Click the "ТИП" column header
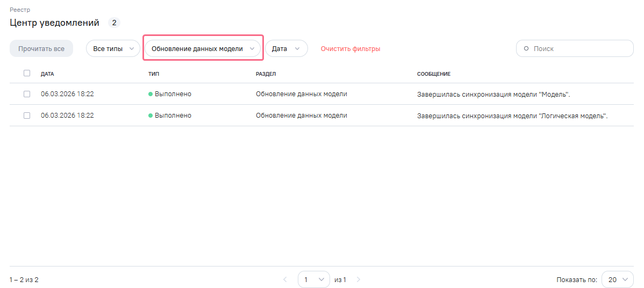Image resolution: width=644 pixels, height=288 pixels. point(154,74)
